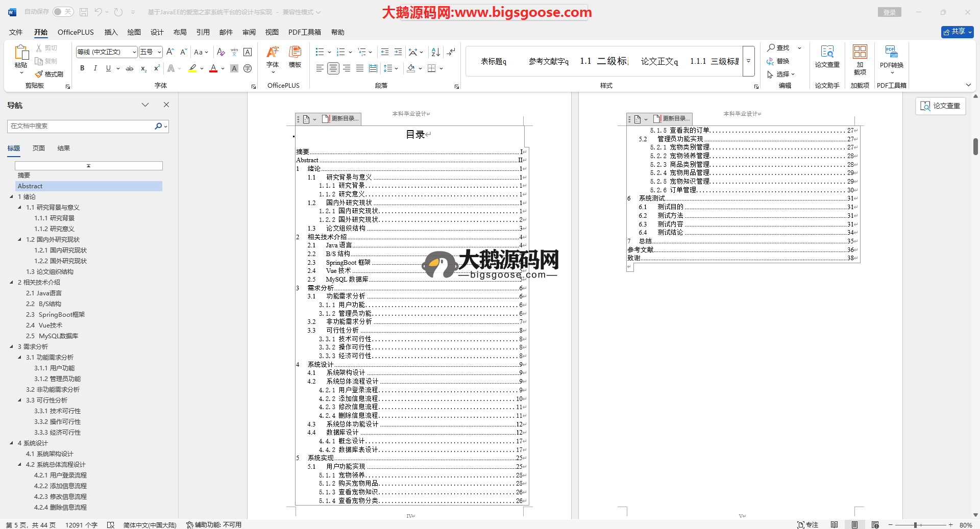Toggle the 自动保存 switch

63,12
